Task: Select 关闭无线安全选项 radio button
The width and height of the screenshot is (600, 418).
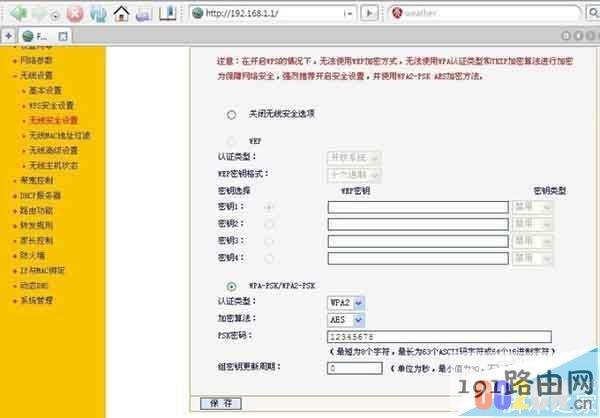Action: (x=232, y=114)
